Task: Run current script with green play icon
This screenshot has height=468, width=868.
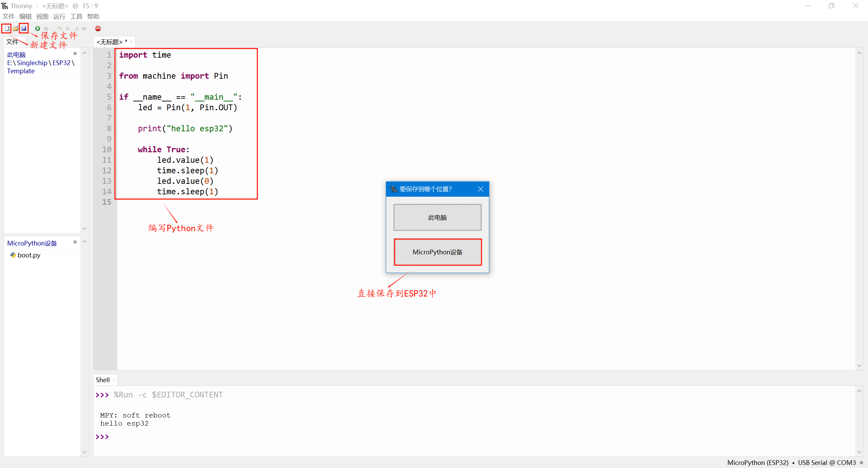Action: (x=38, y=28)
